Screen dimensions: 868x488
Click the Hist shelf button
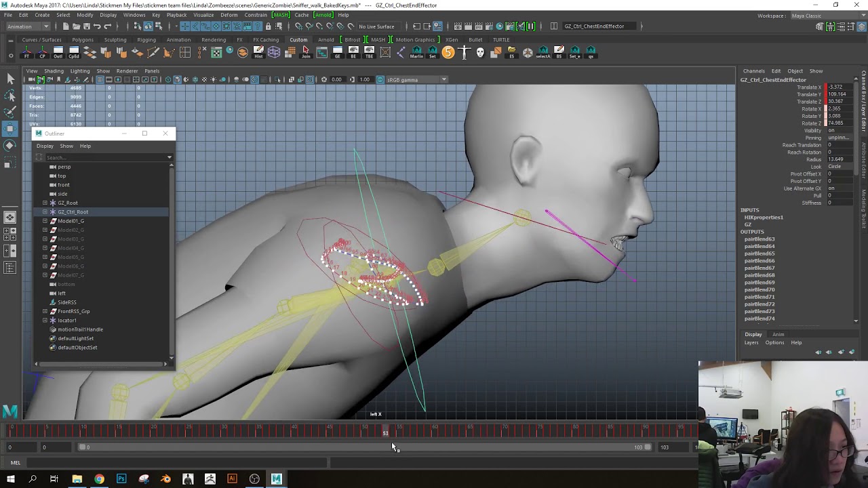258,52
